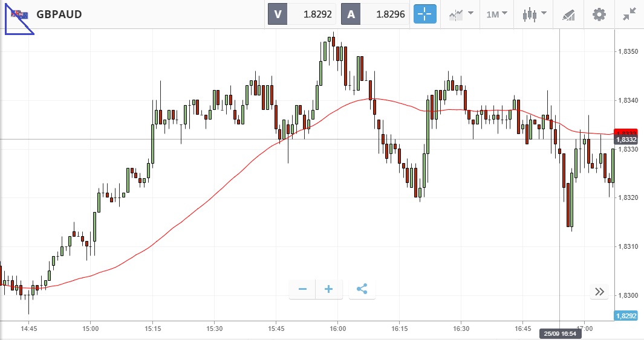Click the V sell price 1.8292
Viewport: 644px width, 340px height.
(303, 14)
